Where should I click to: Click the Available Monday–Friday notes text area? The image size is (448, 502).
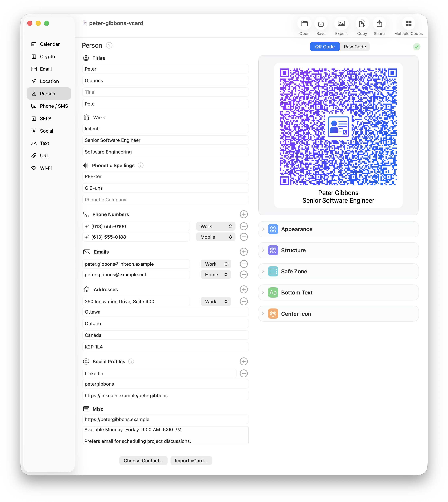[165, 435]
